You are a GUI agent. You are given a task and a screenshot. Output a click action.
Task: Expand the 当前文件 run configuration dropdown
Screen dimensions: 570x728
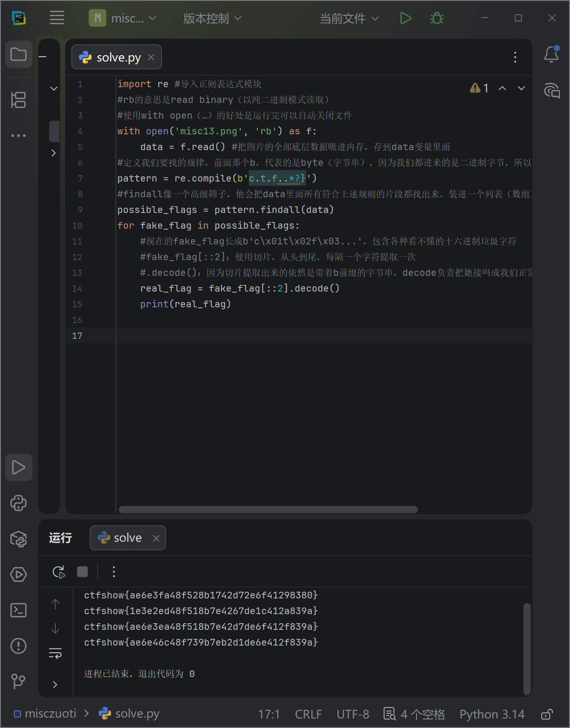click(349, 19)
